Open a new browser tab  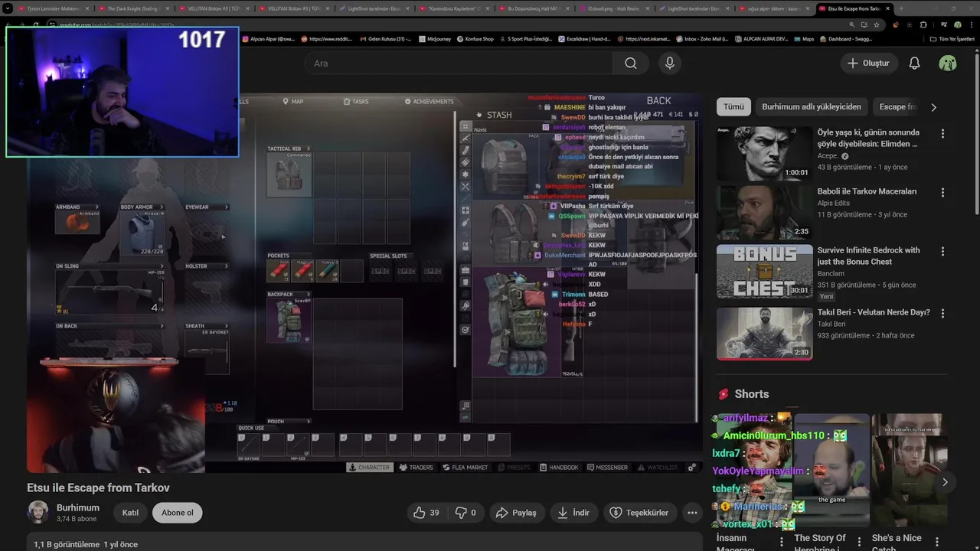coord(900,8)
